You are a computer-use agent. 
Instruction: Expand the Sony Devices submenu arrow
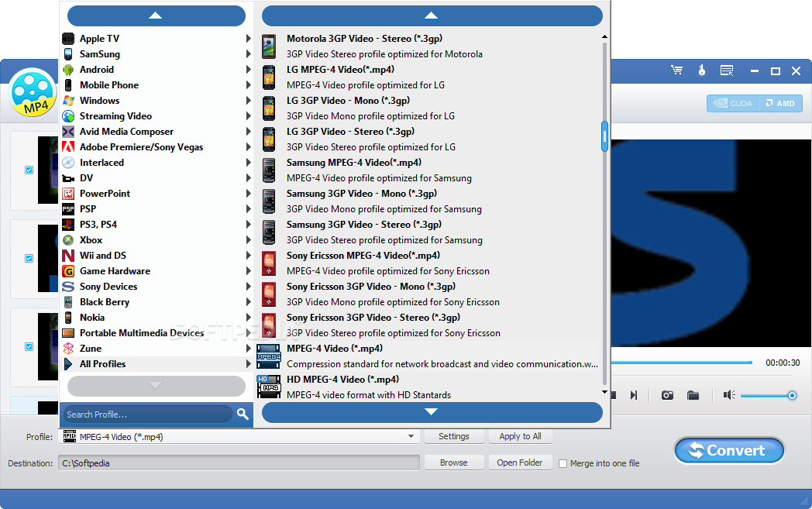(x=249, y=287)
